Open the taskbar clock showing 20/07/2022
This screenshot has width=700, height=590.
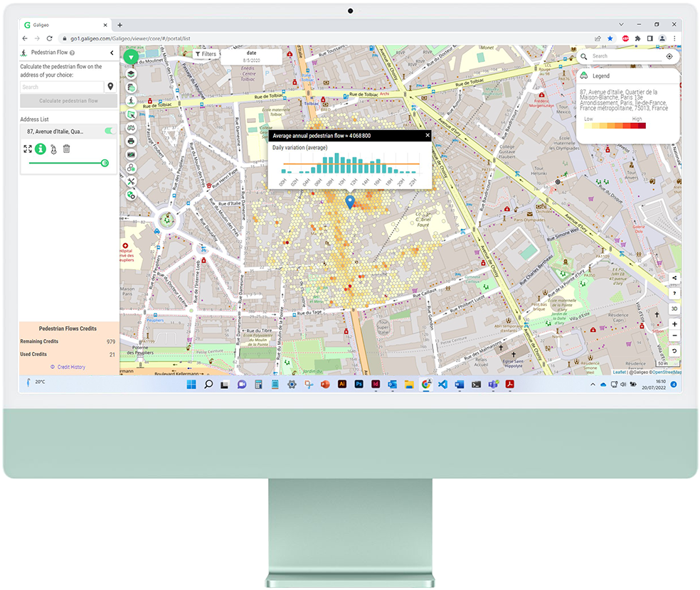pos(654,385)
